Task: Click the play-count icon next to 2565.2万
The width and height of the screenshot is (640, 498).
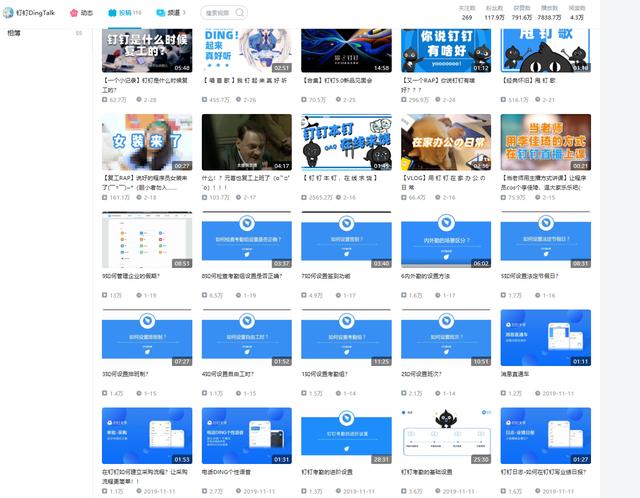Action: 304,198
